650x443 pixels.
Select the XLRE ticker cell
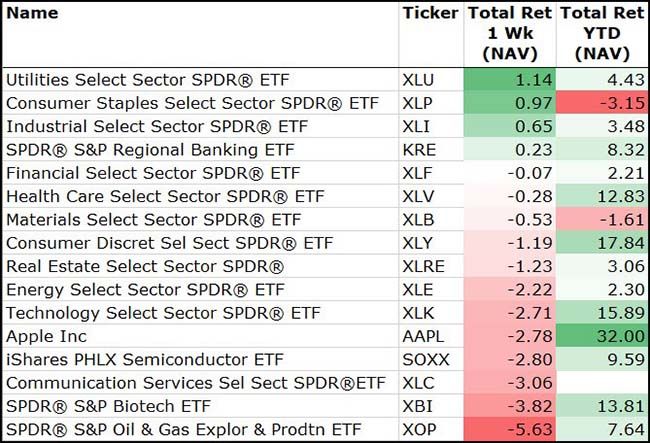click(424, 267)
